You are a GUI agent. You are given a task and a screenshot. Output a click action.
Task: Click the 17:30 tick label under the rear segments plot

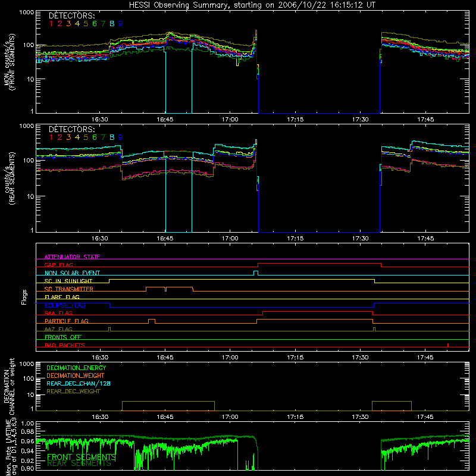coord(361,239)
